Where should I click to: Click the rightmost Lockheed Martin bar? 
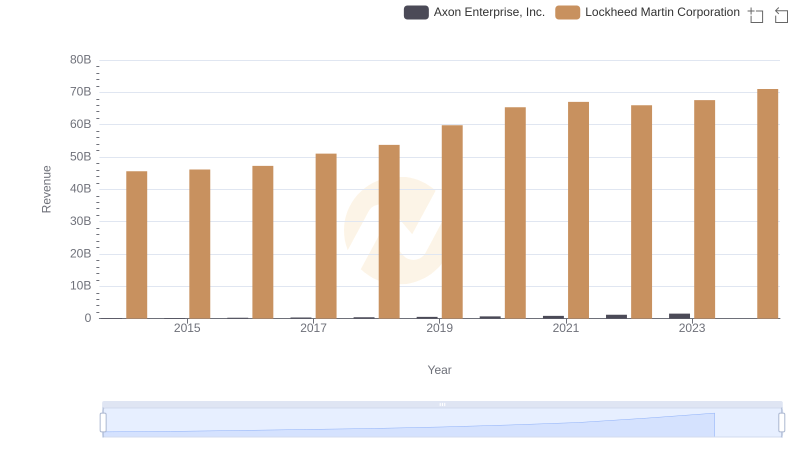click(x=767, y=204)
